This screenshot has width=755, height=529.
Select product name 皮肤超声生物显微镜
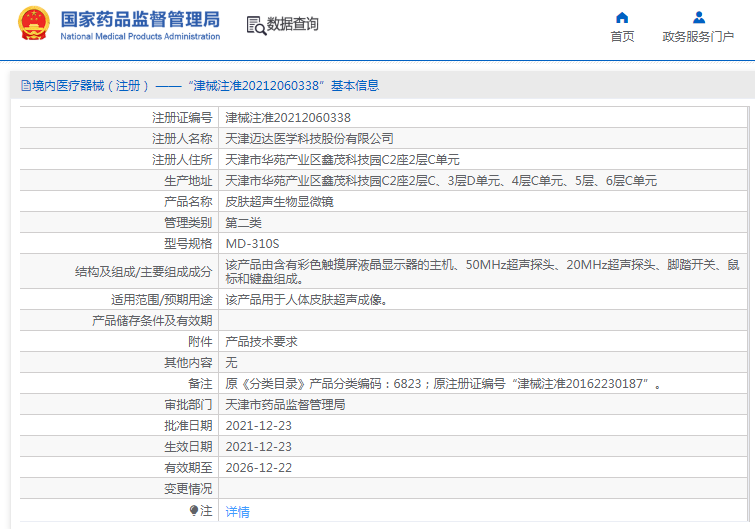coord(279,202)
